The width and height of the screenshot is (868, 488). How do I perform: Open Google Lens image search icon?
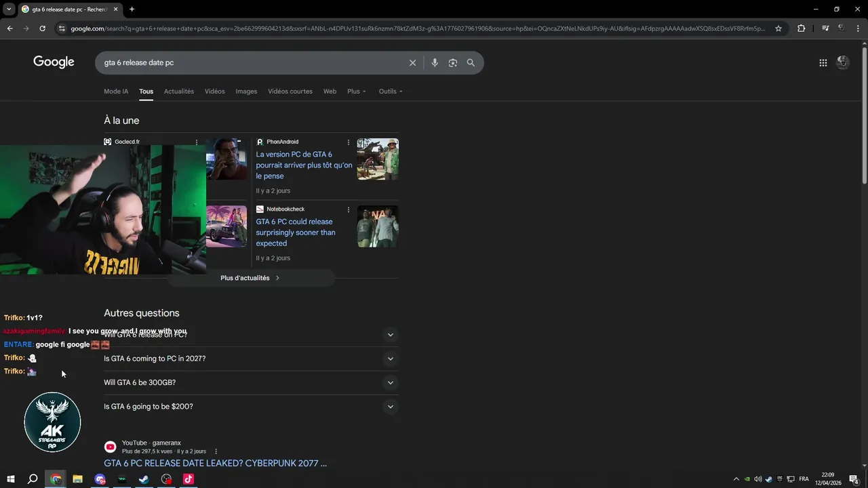(452, 62)
